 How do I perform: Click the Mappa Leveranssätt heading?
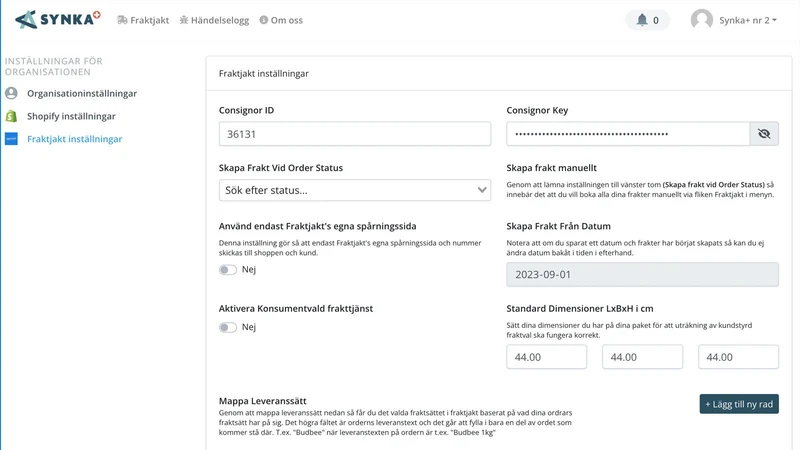(263, 401)
